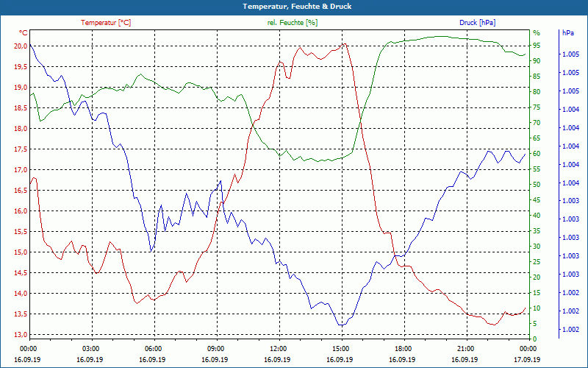The image size is (588, 368).
Task: Click the '03:00' time axis label
Action: [x=90, y=348]
